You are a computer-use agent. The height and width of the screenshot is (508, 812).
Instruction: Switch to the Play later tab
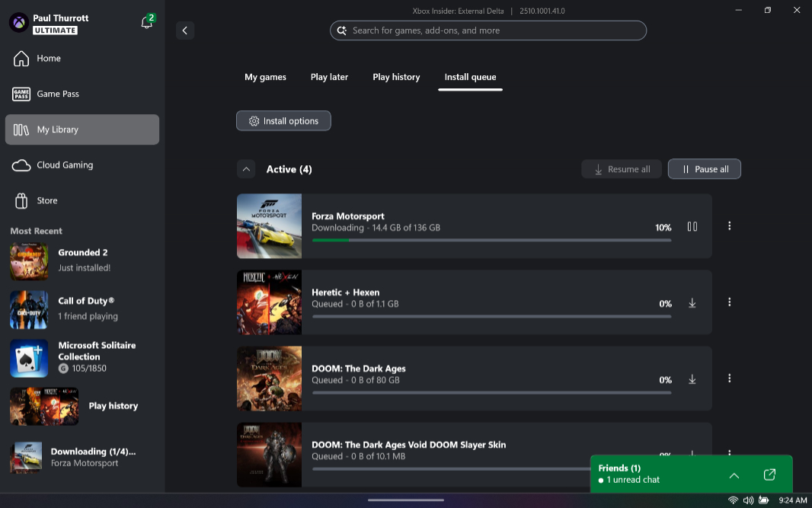coord(329,77)
